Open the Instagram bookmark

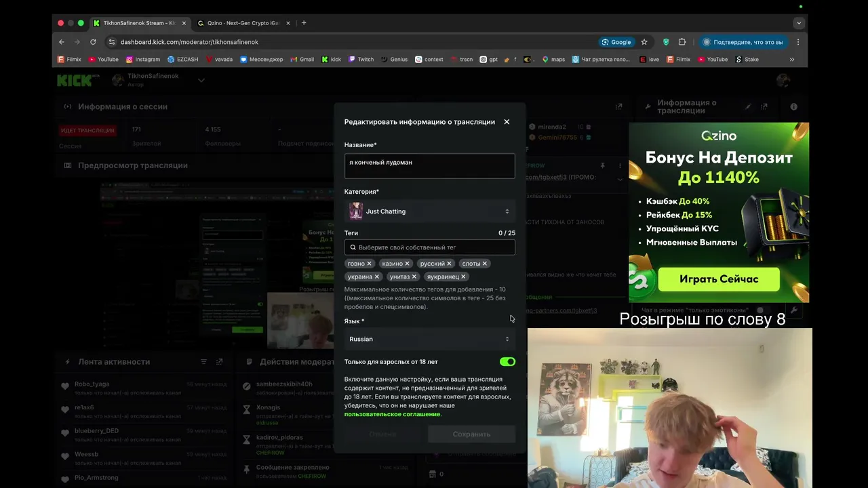pos(143,60)
